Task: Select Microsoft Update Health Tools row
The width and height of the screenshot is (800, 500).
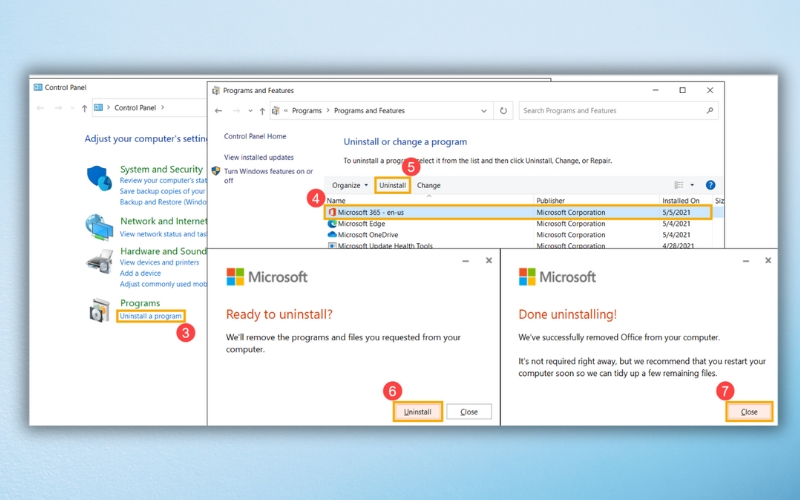Action: (385, 245)
